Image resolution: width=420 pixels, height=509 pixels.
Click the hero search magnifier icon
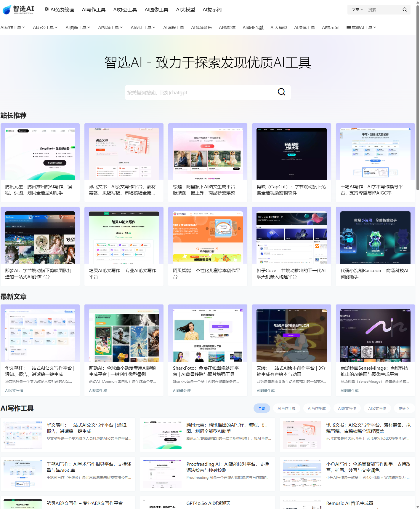[281, 92]
